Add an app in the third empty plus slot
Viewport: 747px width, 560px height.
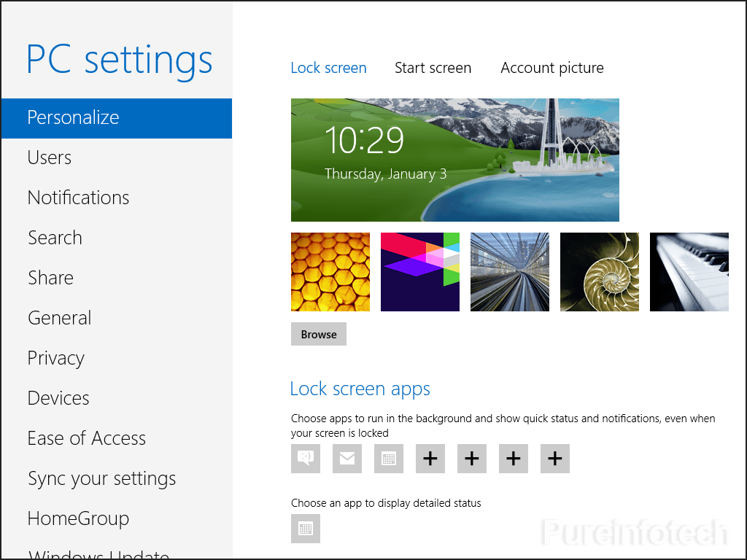pos(513,459)
